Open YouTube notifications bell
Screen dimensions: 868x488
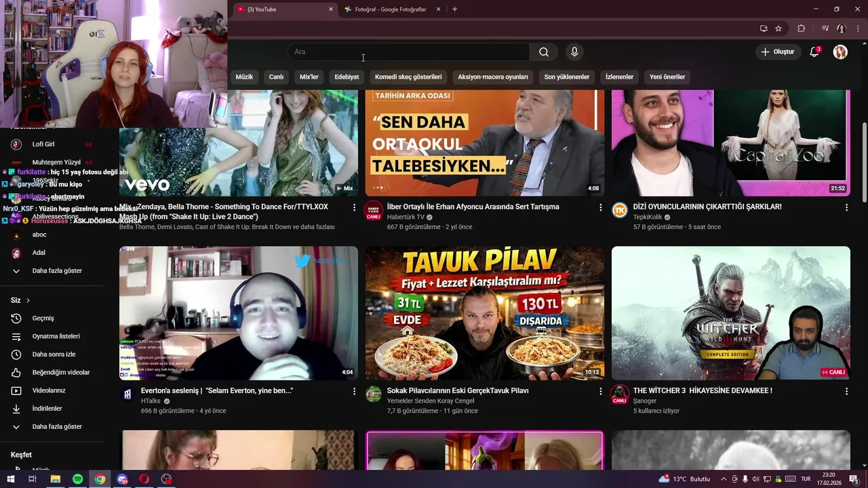click(x=815, y=52)
